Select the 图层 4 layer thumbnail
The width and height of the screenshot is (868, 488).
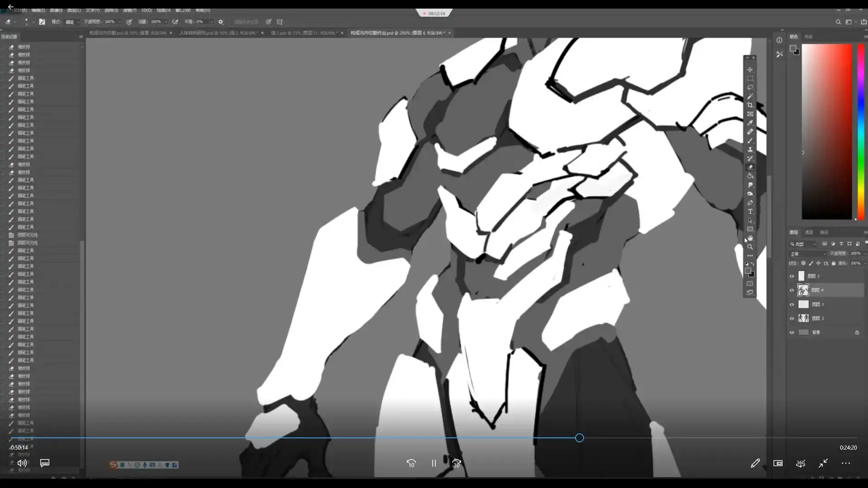803,290
